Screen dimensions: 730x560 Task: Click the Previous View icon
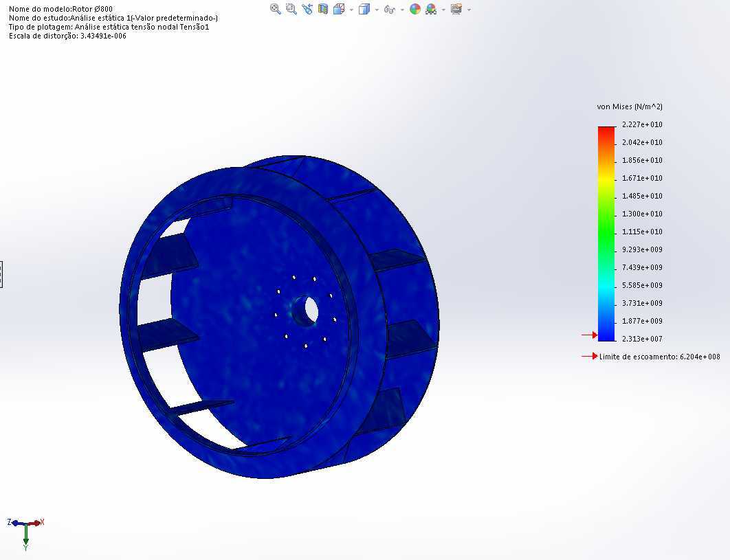(307, 9)
